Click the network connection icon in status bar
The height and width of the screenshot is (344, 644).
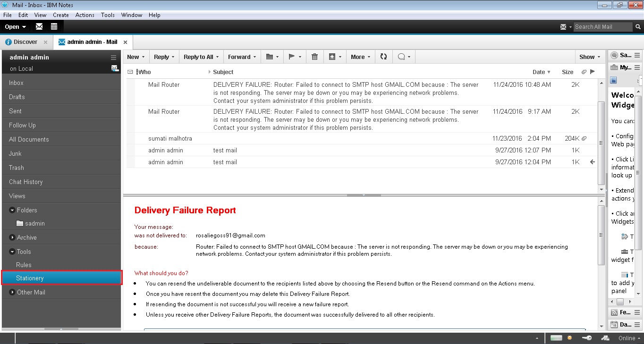click(605, 338)
